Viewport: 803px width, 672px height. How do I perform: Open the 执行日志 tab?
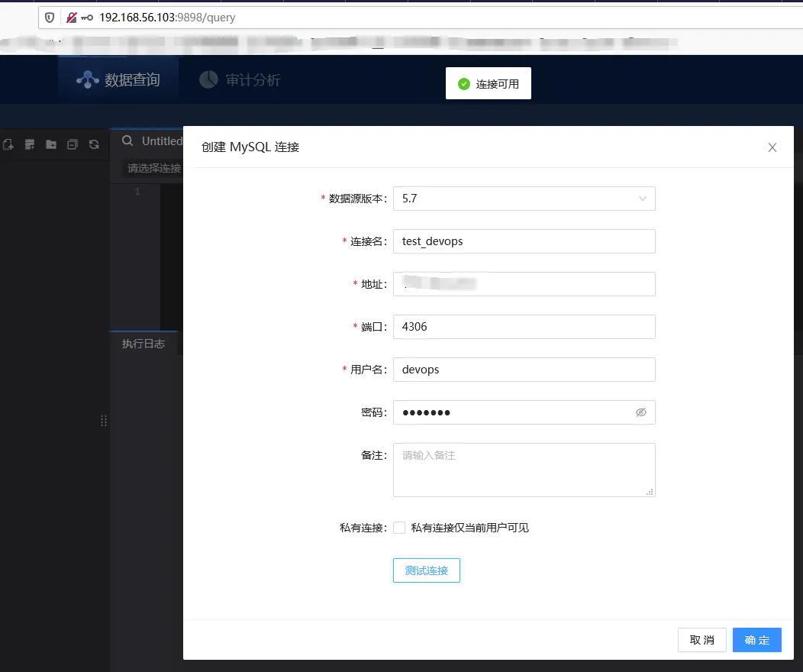click(144, 344)
